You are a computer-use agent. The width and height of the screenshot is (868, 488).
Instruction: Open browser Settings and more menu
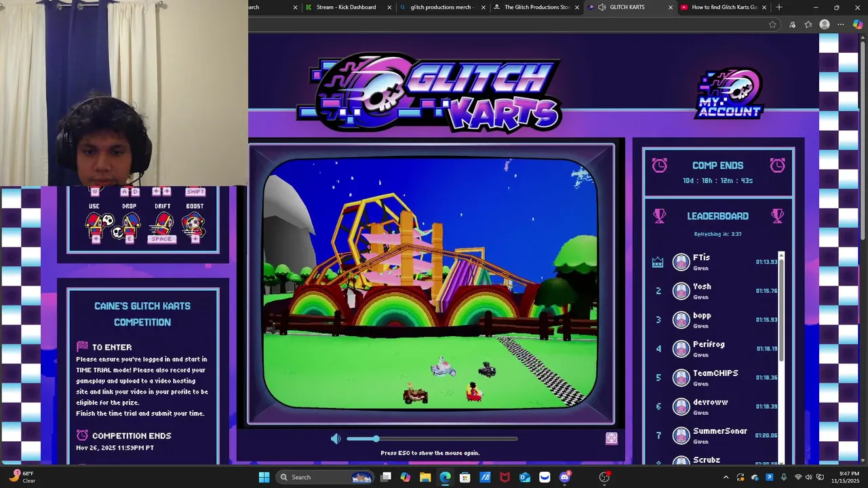click(x=841, y=24)
